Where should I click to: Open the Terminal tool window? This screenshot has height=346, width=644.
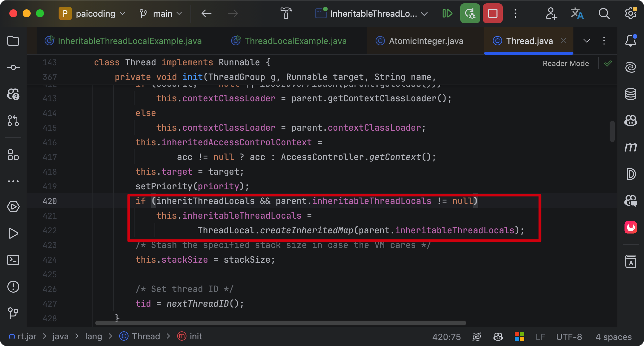(x=13, y=260)
